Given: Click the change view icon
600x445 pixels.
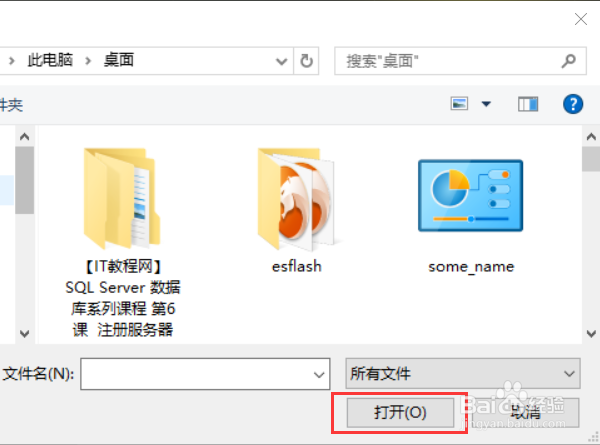Looking at the screenshot, I should (x=459, y=104).
